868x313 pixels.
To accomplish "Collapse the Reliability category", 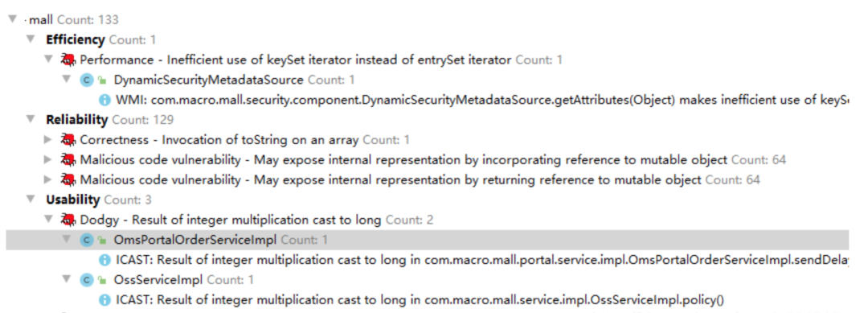I will point(31,120).
